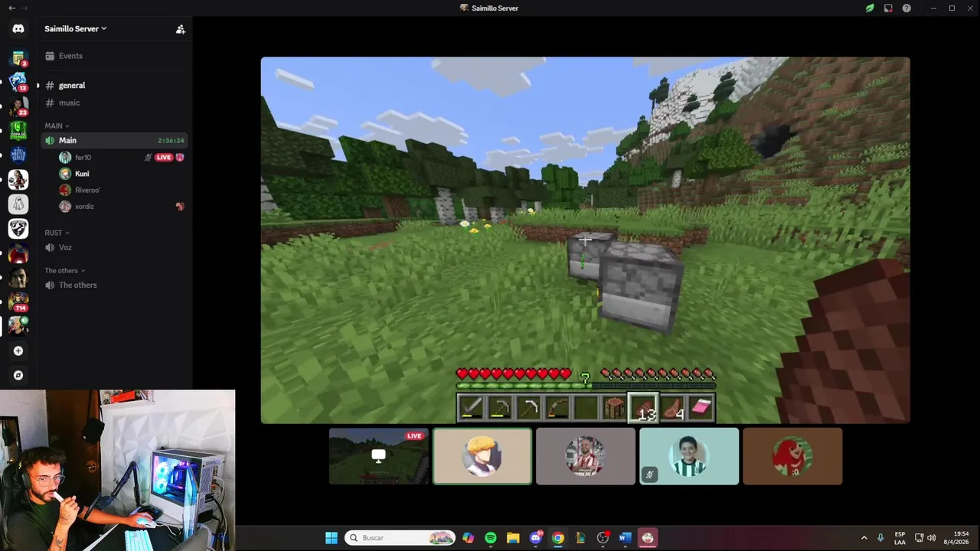Open Microsoft Word from the taskbar
Image resolution: width=980 pixels, height=551 pixels.
click(625, 538)
